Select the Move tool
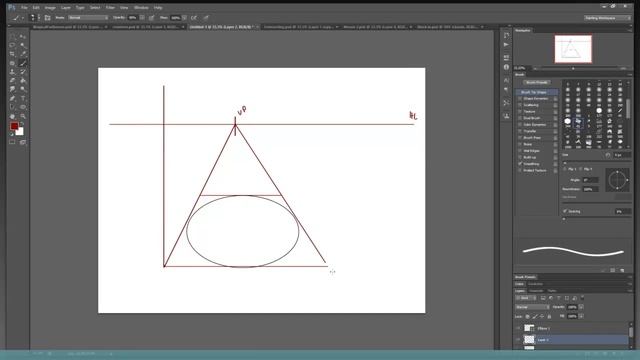Screen dimensions: 640x360 (23, 37)
